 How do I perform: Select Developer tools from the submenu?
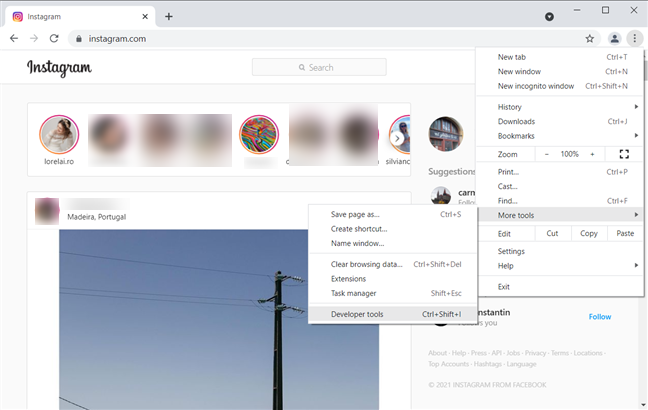(357, 314)
